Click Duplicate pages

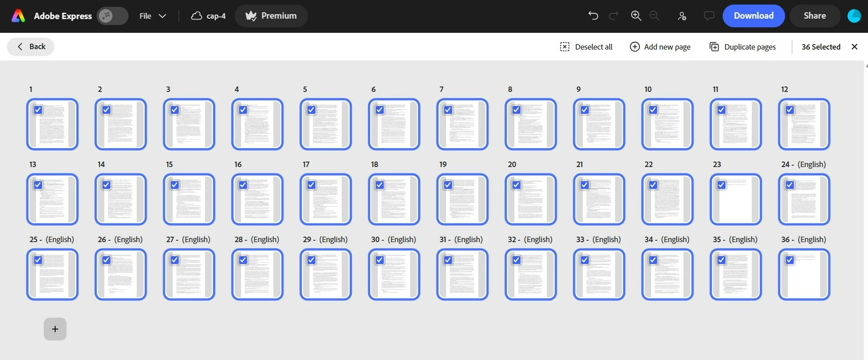743,47
